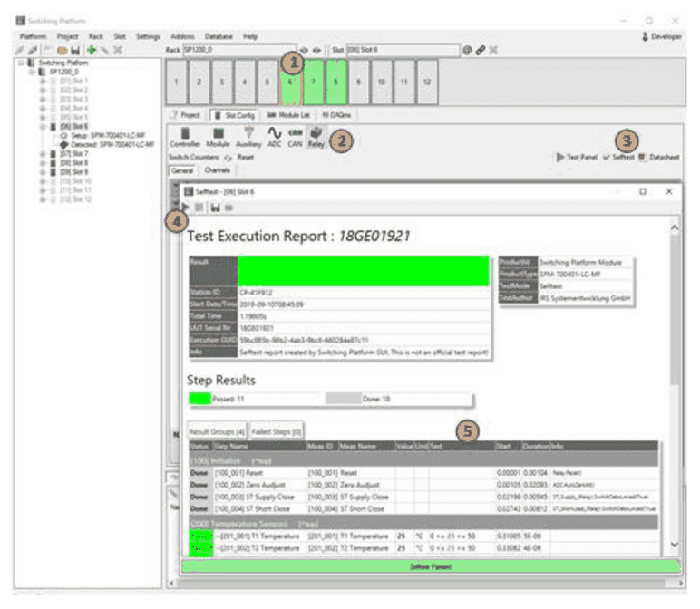Switch to the NI DAQmx tab
This screenshot has width=700, height=609.
click(x=336, y=115)
